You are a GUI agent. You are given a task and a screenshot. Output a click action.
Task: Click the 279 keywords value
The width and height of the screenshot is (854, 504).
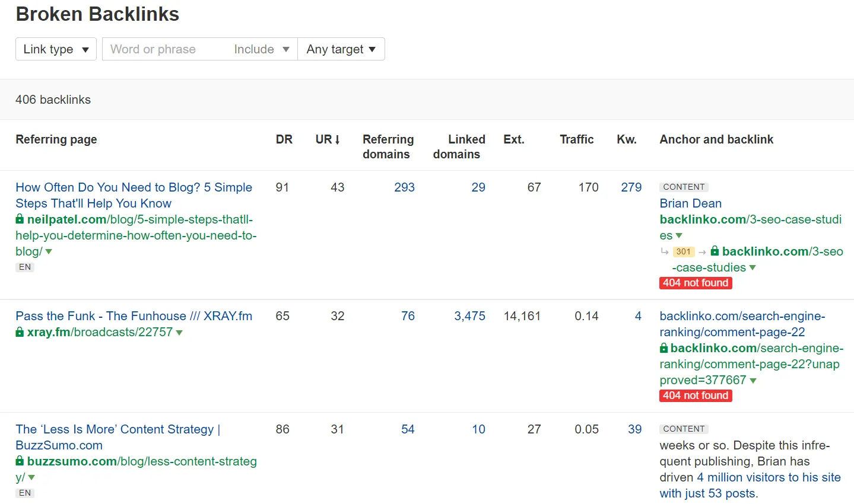tap(631, 187)
